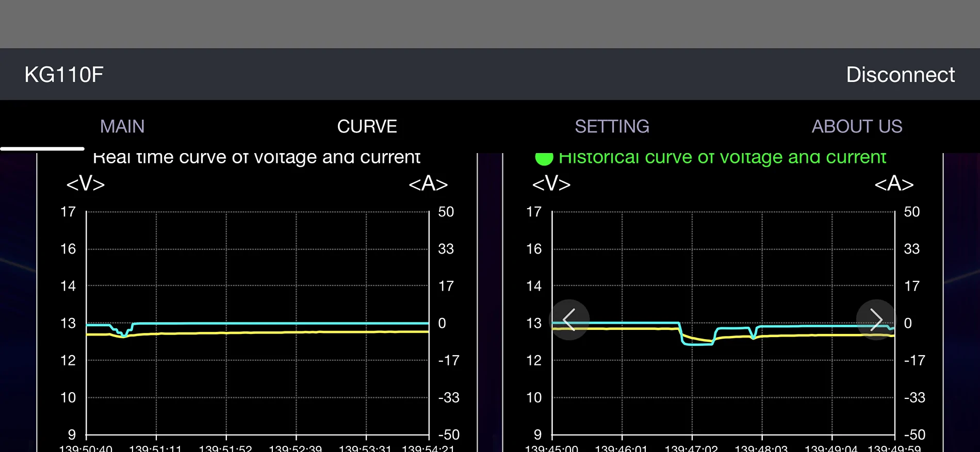Select the 139:54:21 time label on real time axis
Image resolution: width=980 pixels, height=452 pixels.
(428, 448)
